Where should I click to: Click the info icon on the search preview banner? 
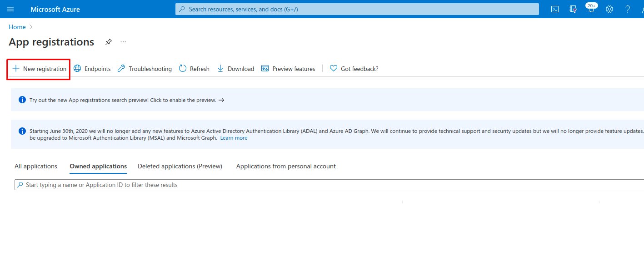click(22, 100)
